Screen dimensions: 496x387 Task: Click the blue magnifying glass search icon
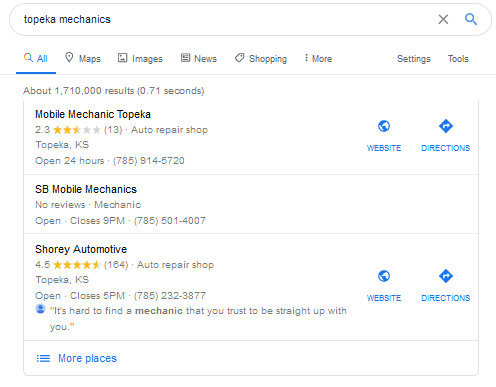(x=471, y=19)
